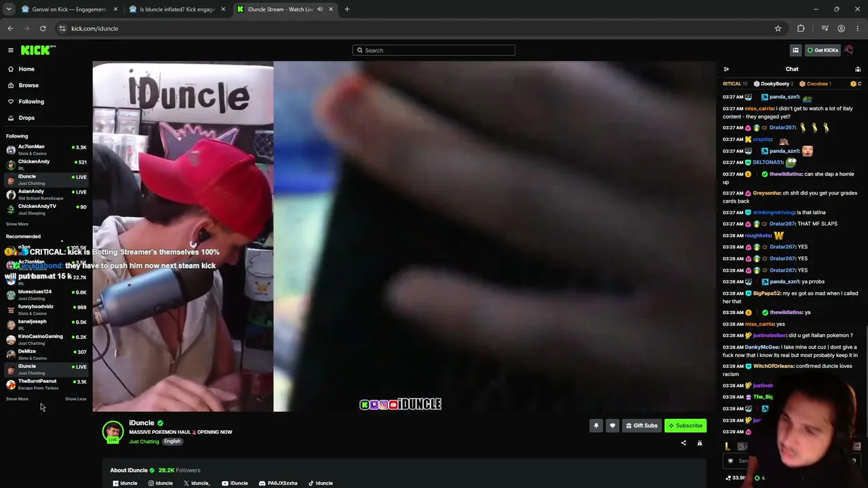Viewport: 868px width, 488px height.
Task: Click DookyBooty in the chat leaderboard
Action: coord(775,84)
